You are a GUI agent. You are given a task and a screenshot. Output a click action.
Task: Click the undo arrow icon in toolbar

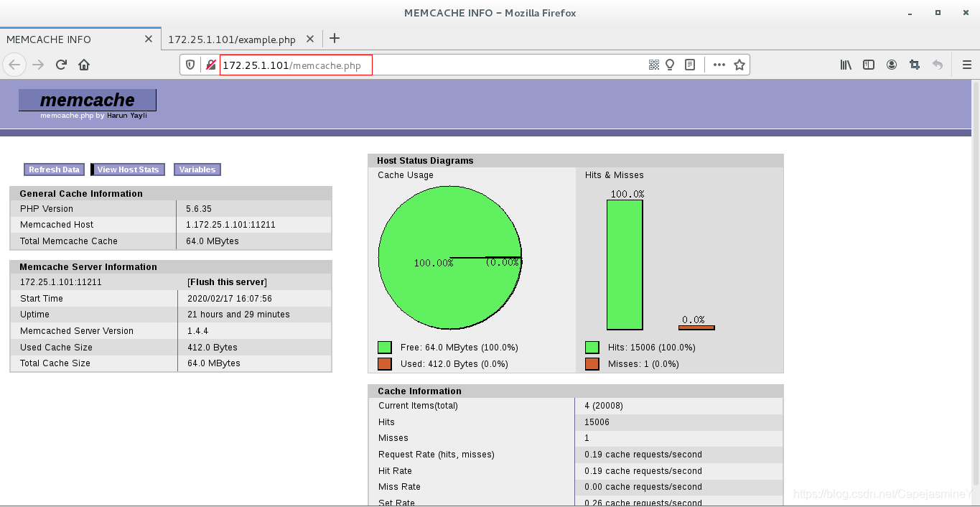coord(938,65)
